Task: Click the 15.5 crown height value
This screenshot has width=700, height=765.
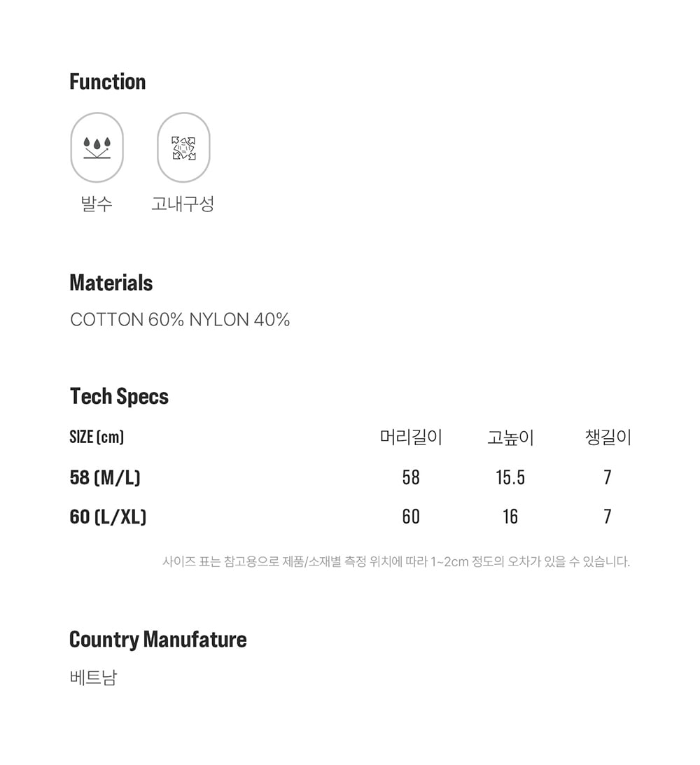Action: click(510, 478)
